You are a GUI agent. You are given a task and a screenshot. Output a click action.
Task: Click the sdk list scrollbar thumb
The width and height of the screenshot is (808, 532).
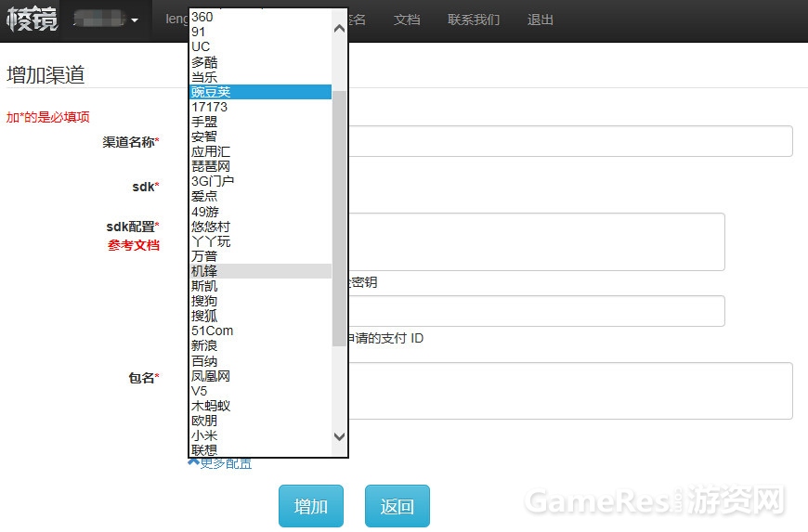339,218
